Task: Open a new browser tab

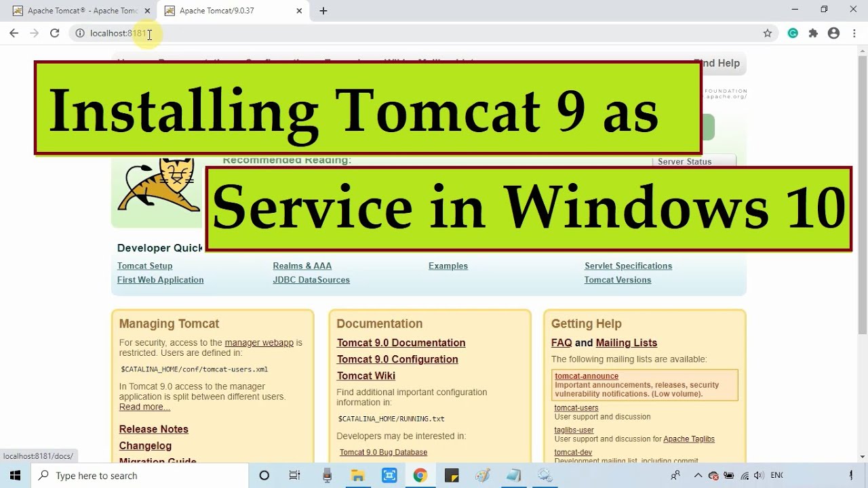Action: pos(323,11)
